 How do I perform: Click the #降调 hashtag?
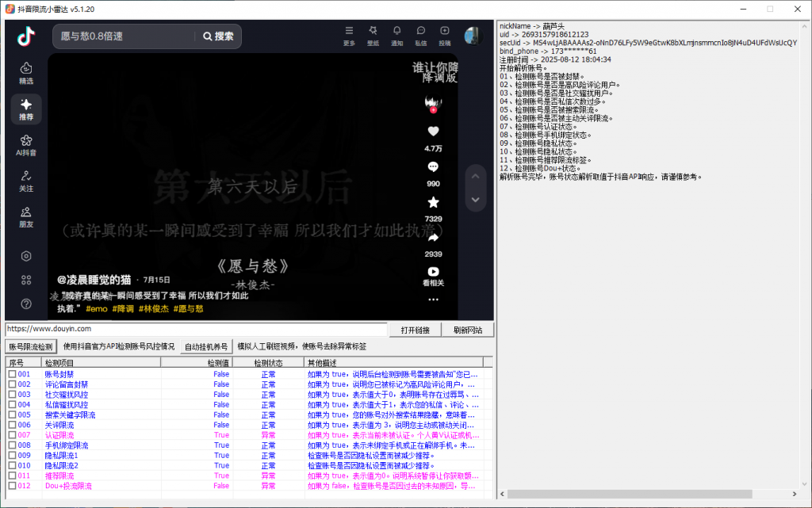tap(123, 309)
